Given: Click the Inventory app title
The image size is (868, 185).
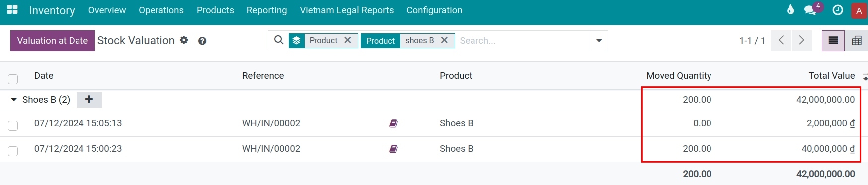Looking at the screenshot, I should [52, 10].
